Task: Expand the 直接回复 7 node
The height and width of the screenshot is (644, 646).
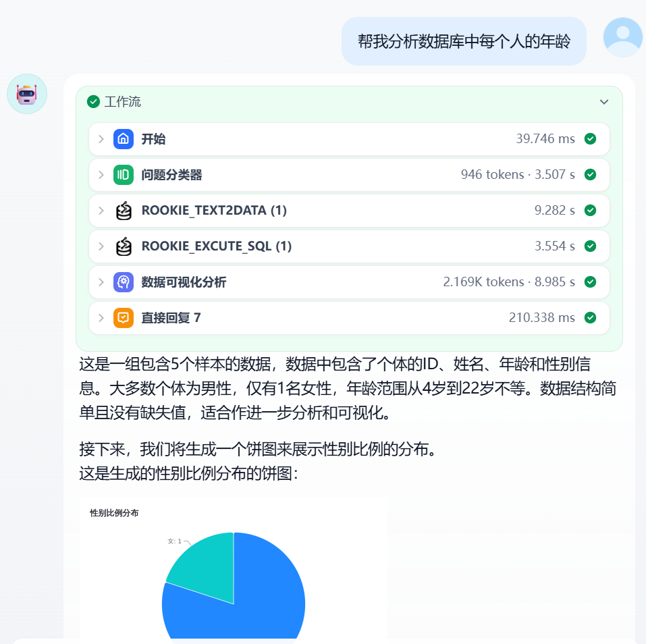Action: point(101,317)
